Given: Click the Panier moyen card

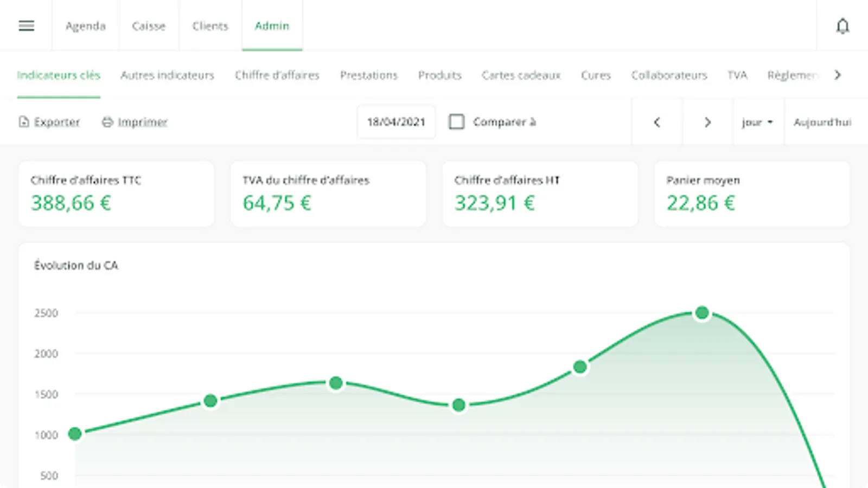Looking at the screenshot, I should point(752,194).
